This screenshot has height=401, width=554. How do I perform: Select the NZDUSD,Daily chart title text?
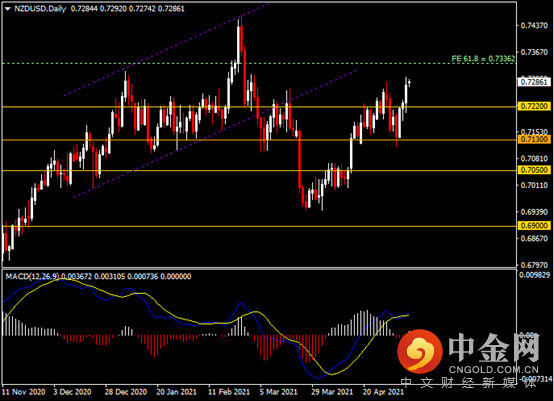[x=40, y=9]
